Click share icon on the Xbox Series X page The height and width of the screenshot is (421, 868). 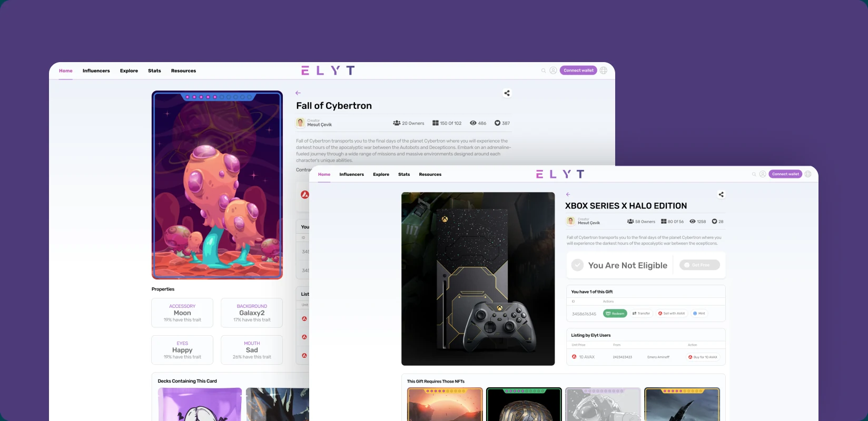tap(721, 195)
